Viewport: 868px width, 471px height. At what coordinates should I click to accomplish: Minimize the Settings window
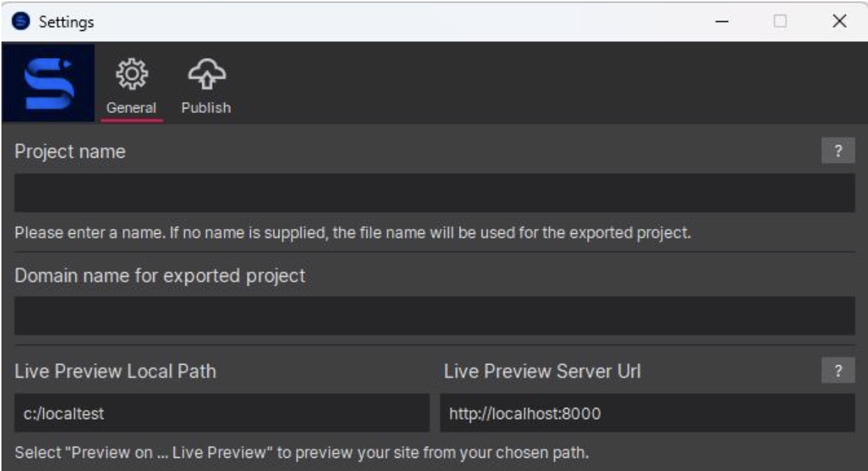click(x=721, y=22)
